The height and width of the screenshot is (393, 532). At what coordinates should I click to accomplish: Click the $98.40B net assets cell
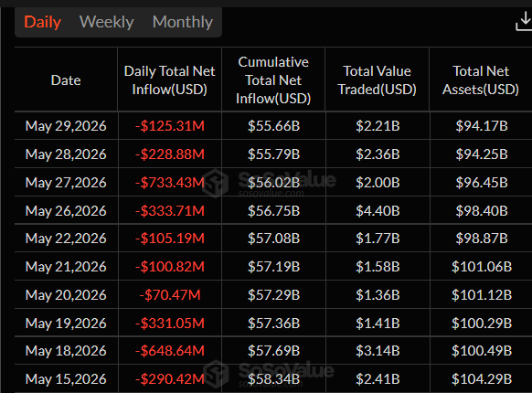482,211
